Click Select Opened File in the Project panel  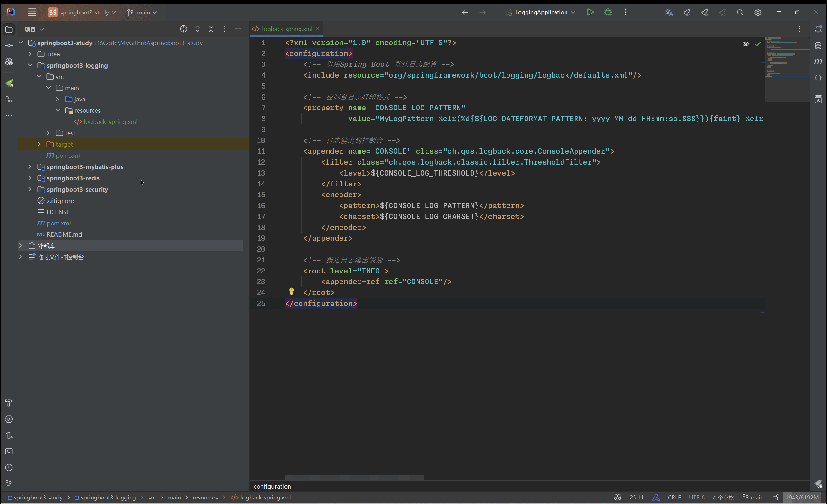(183, 29)
